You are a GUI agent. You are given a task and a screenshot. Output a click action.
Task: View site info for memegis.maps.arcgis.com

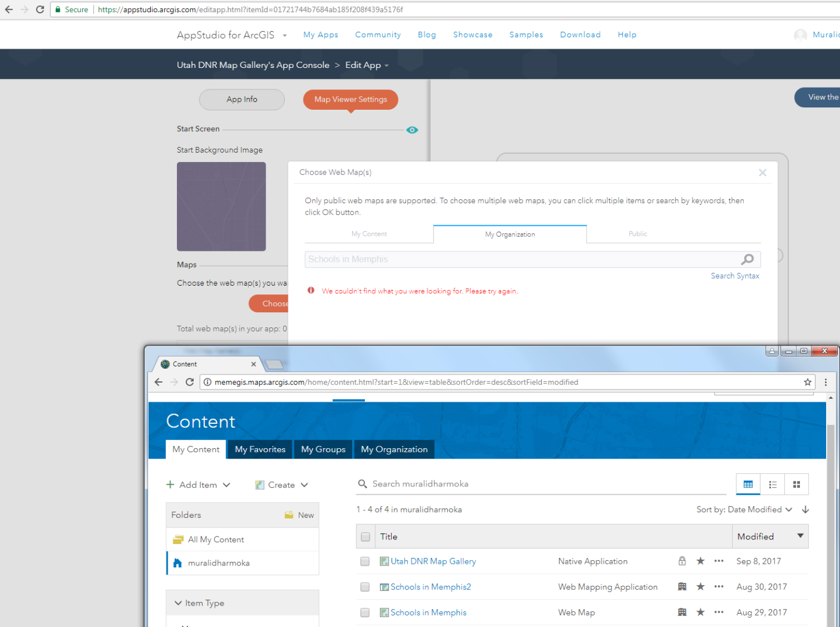[207, 382]
